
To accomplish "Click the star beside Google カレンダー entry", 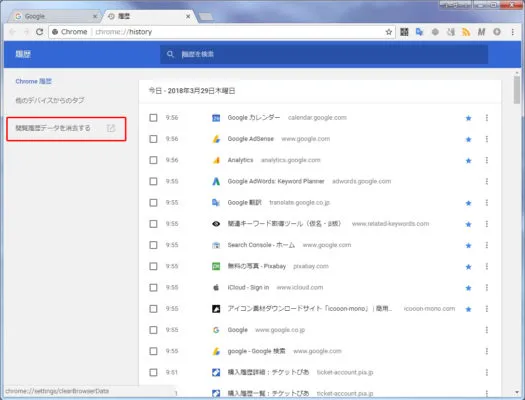I will point(468,118).
